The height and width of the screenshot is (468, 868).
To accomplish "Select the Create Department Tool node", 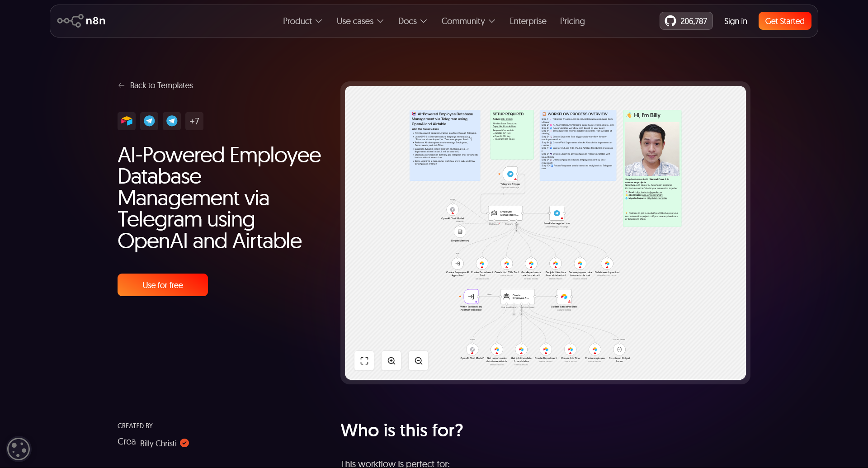I will (x=482, y=264).
